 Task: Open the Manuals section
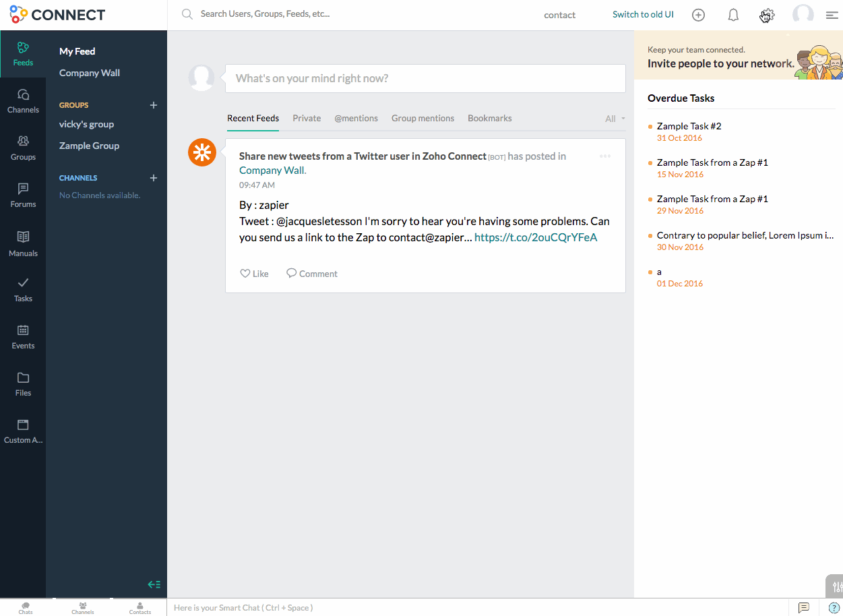click(x=23, y=243)
